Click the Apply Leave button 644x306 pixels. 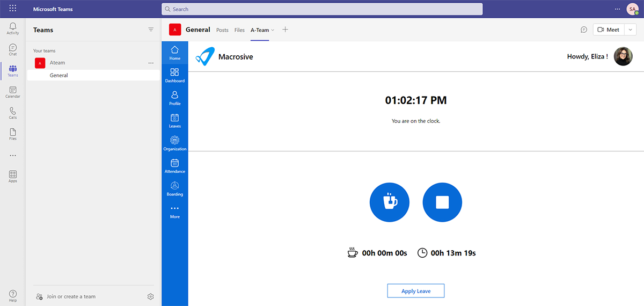416,291
